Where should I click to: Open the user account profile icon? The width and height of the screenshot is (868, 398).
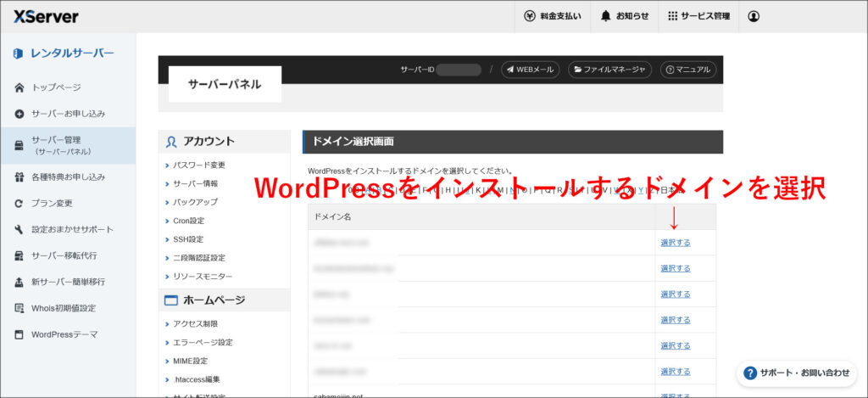tap(754, 16)
